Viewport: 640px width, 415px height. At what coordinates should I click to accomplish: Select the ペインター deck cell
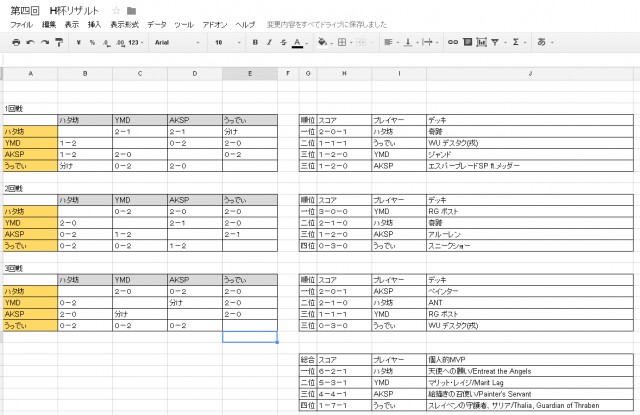point(530,291)
